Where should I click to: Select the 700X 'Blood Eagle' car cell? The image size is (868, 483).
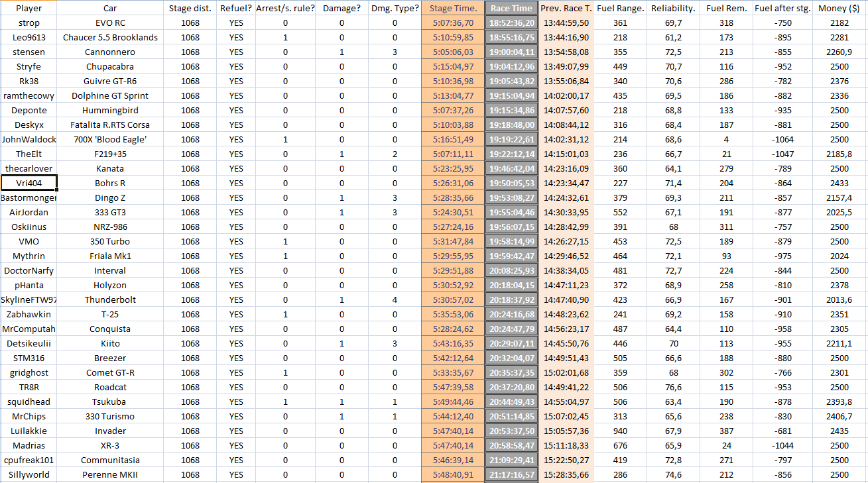(x=110, y=140)
